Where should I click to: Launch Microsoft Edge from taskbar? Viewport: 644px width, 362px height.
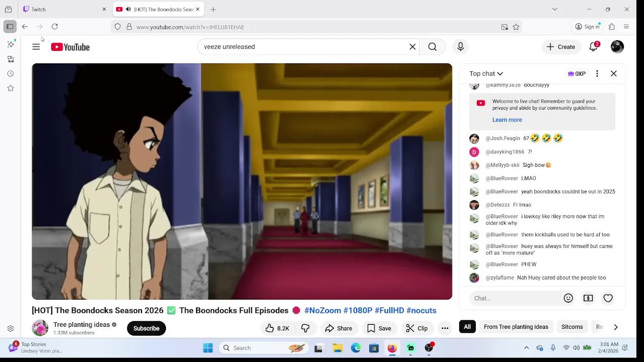[356, 348]
